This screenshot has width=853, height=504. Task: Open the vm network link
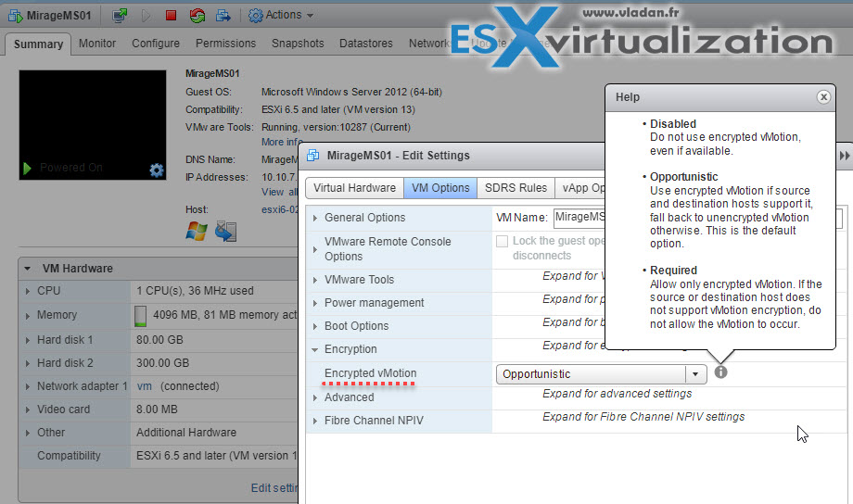pos(144,386)
